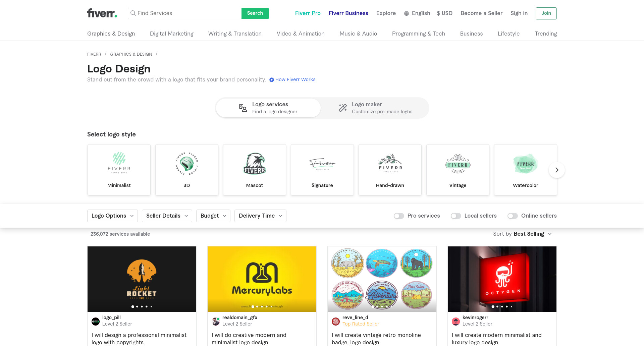This screenshot has height=346, width=644.
Task: Click the Logo maker magic wand icon
Action: click(x=343, y=108)
